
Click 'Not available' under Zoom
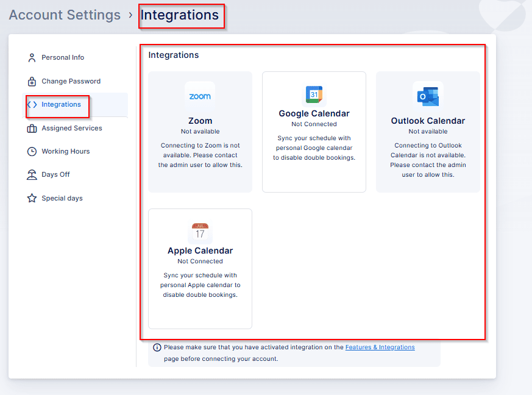200,131
